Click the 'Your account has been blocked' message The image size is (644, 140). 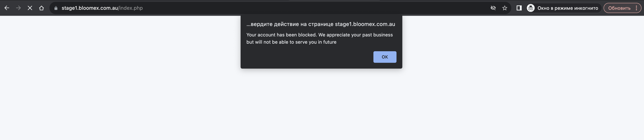tap(319, 38)
